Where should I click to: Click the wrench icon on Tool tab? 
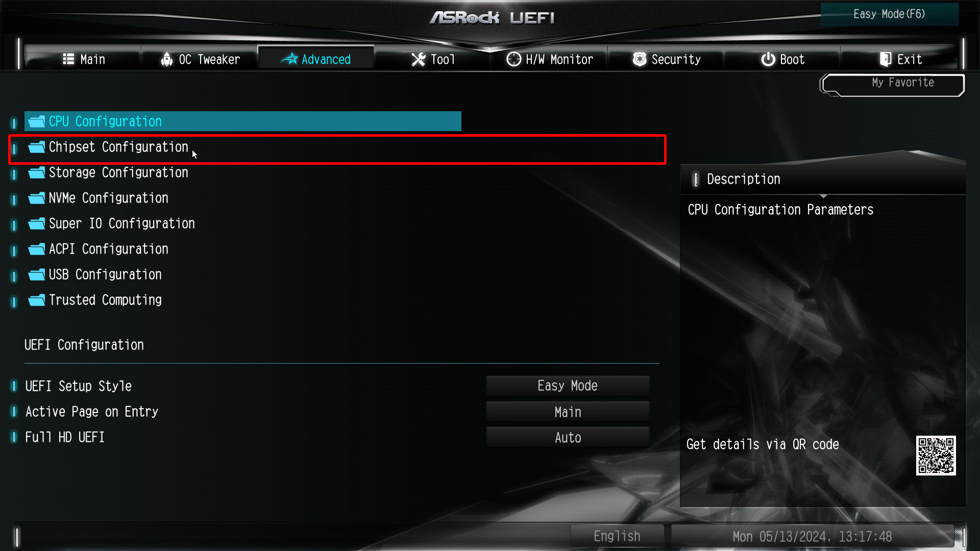click(x=419, y=60)
